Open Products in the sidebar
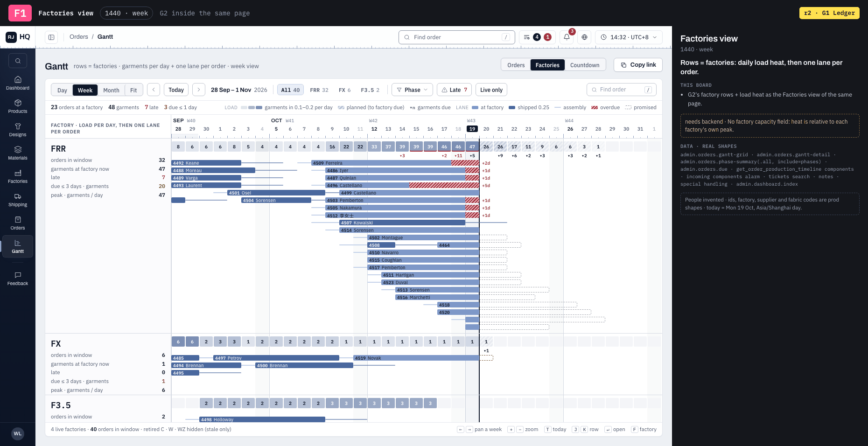 (18, 106)
